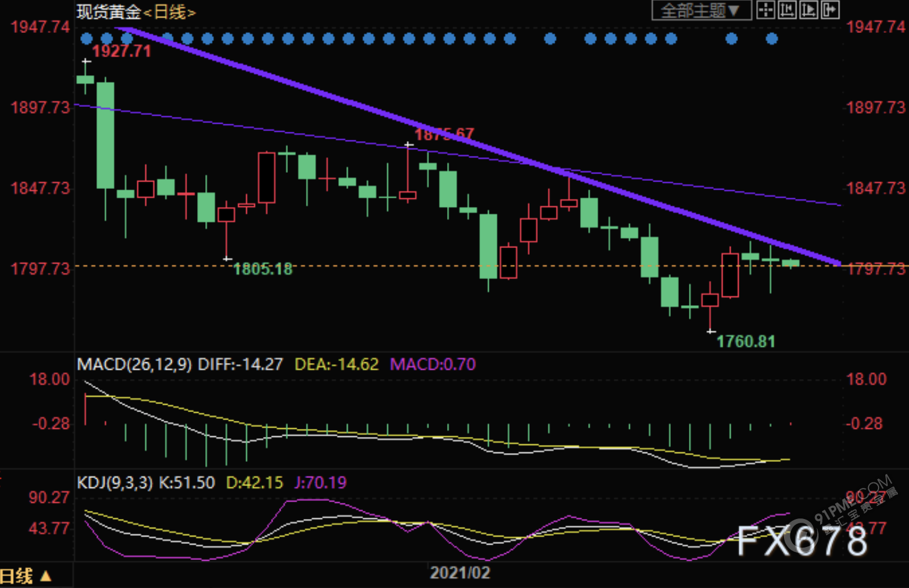909x588 pixels.
Task: Click the D:42.15 value
Action: point(254,482)
